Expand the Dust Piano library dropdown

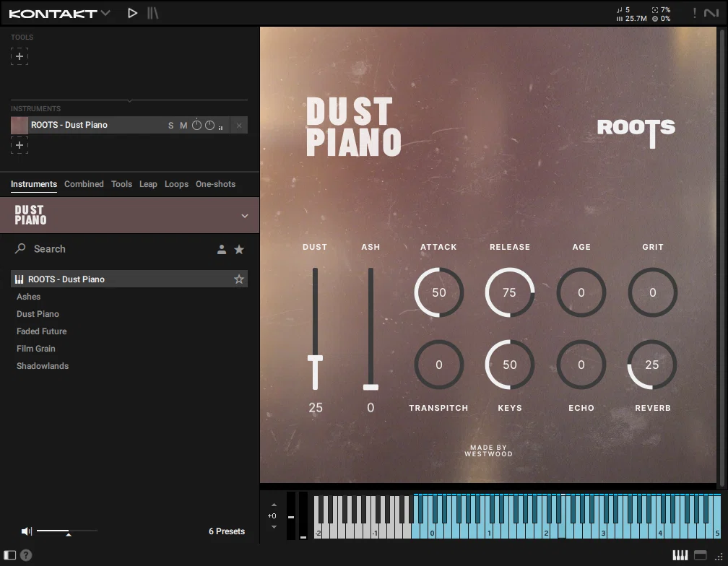tap(245, 216)
